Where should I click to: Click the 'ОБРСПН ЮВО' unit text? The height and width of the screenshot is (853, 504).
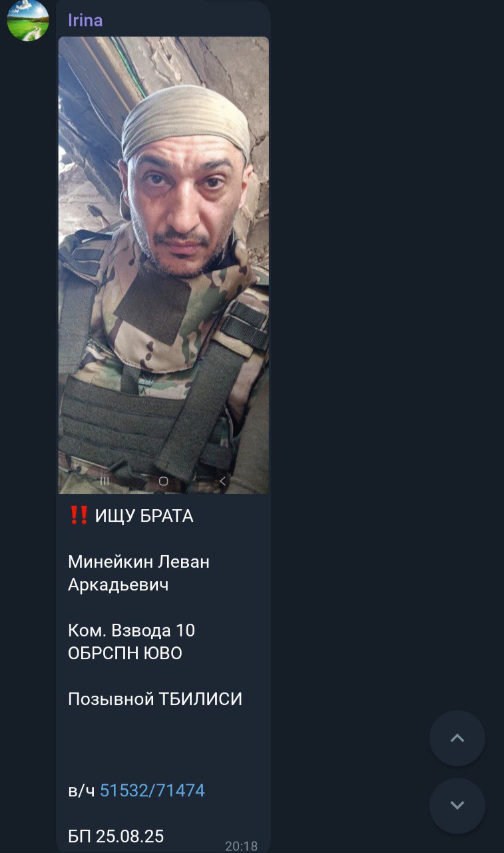point(125,653)
